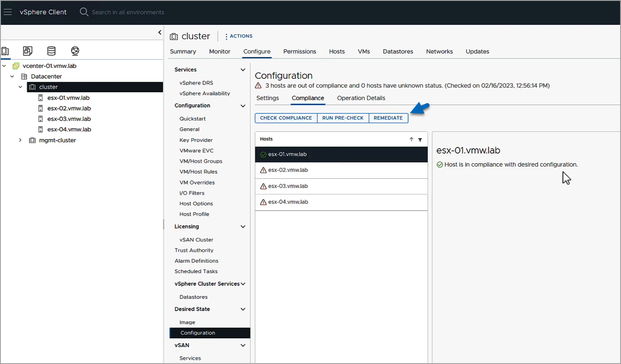Focus the Search in all environments field
The width and height of the screenshot is (621, 364).
[x=128, y=12]
